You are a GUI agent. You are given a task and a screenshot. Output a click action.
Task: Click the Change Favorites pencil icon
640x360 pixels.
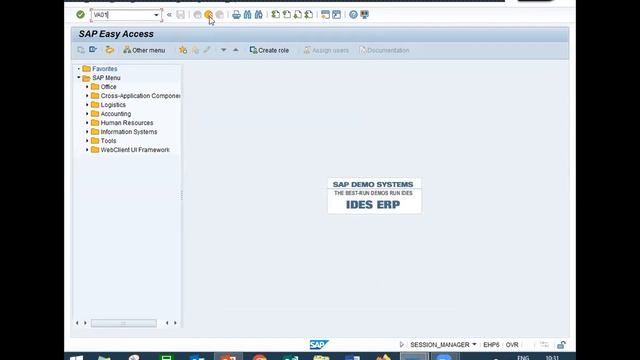click(x=207, y=50)
